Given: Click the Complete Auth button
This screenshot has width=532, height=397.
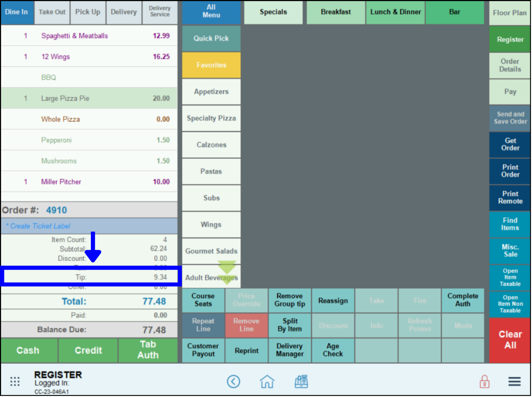Looking at the screenshot, I should (x=463, y=301).
